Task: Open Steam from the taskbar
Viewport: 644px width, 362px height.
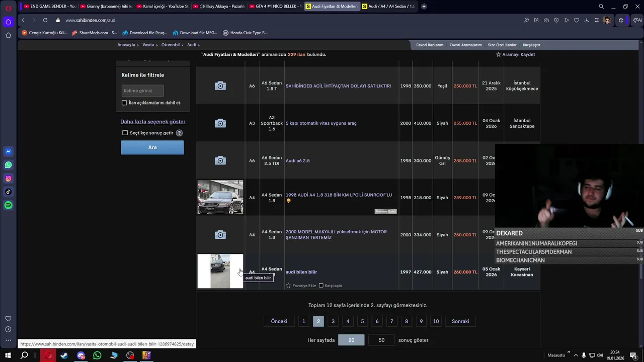Action: coord(64,355)
